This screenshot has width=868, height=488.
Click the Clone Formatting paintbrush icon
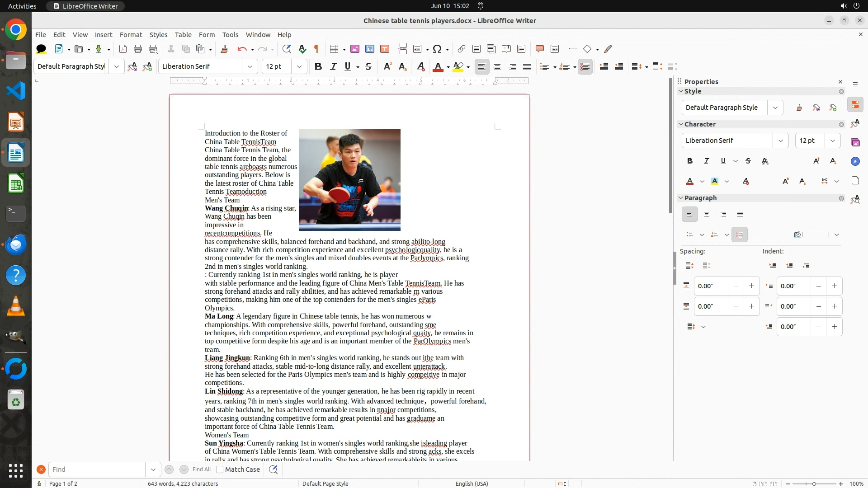[224, 49]
